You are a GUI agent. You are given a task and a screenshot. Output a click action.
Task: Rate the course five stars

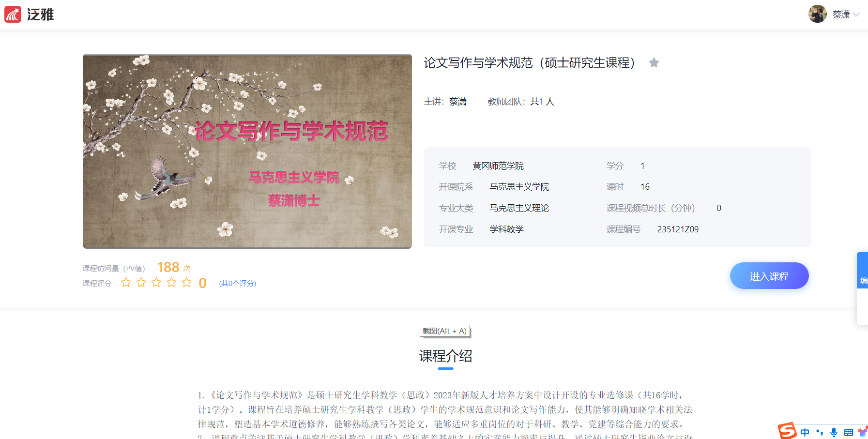(x=186, y=282)
